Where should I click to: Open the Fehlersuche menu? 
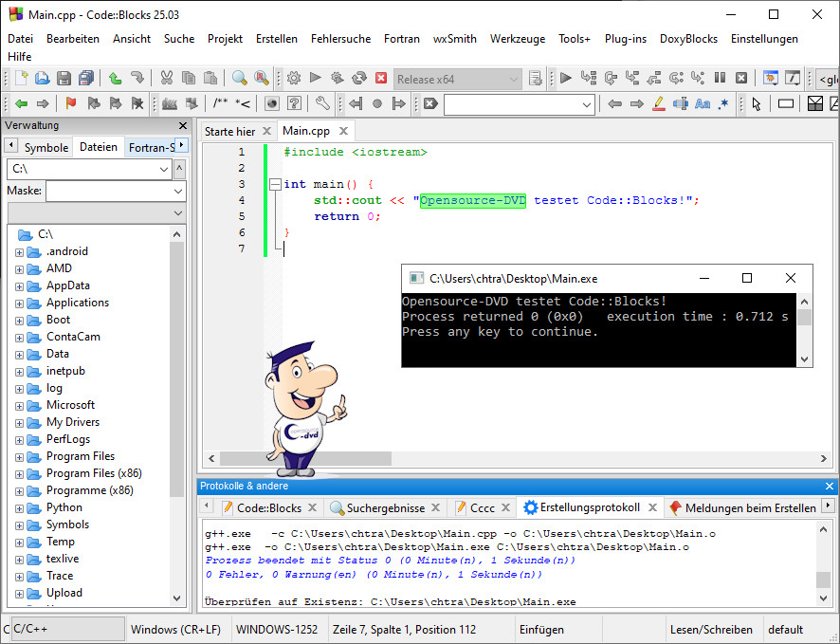[x=340, y=39]
